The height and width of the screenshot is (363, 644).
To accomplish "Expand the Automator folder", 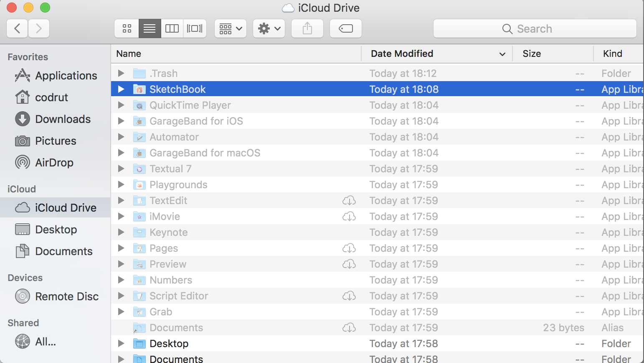I will (x=121, y=137).
